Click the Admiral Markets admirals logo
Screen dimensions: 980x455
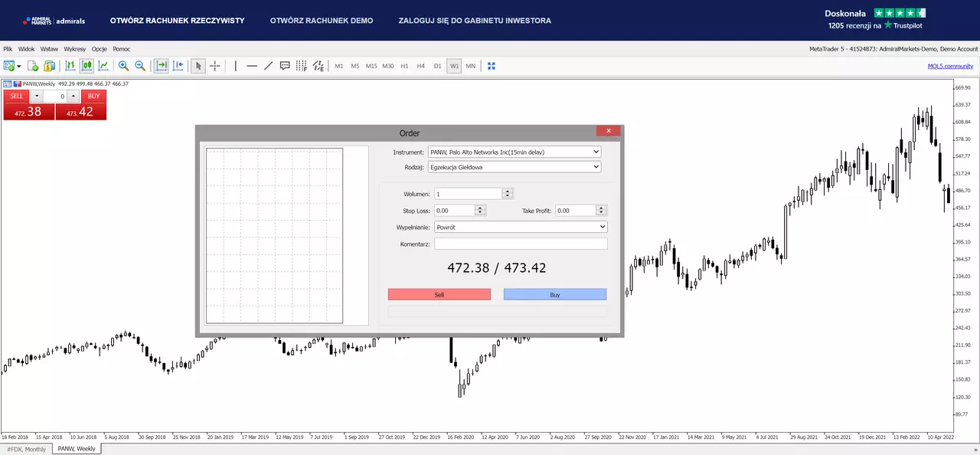click(x=54, y=21)
